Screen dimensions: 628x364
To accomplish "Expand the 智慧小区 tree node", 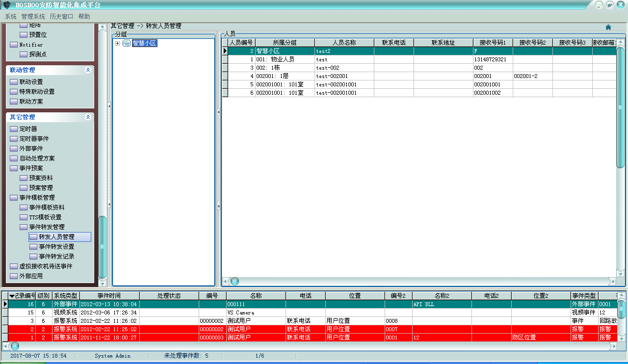I will click(118, 44).
